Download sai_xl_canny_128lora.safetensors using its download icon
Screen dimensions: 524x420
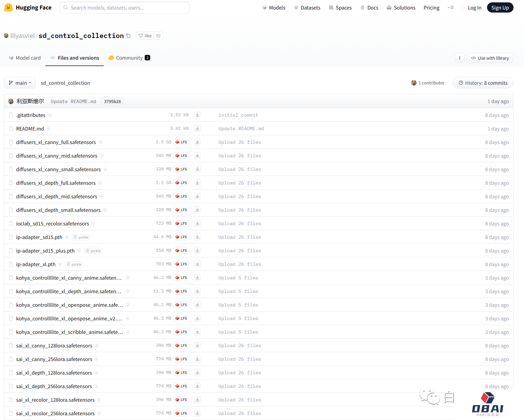point(197,345)
